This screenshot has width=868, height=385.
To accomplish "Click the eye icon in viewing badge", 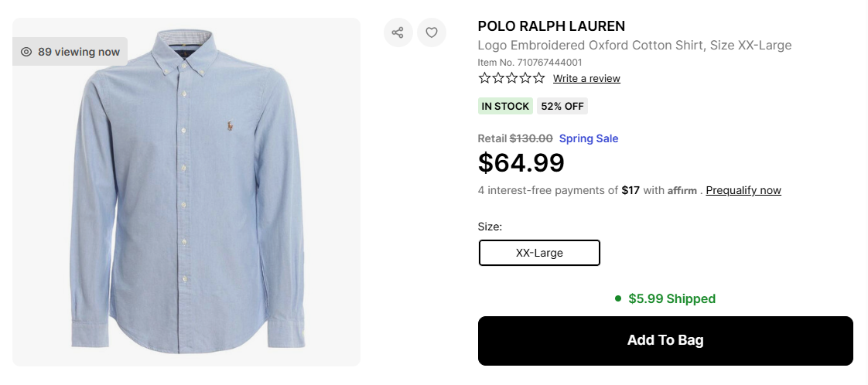I will (x=26, y=52).
